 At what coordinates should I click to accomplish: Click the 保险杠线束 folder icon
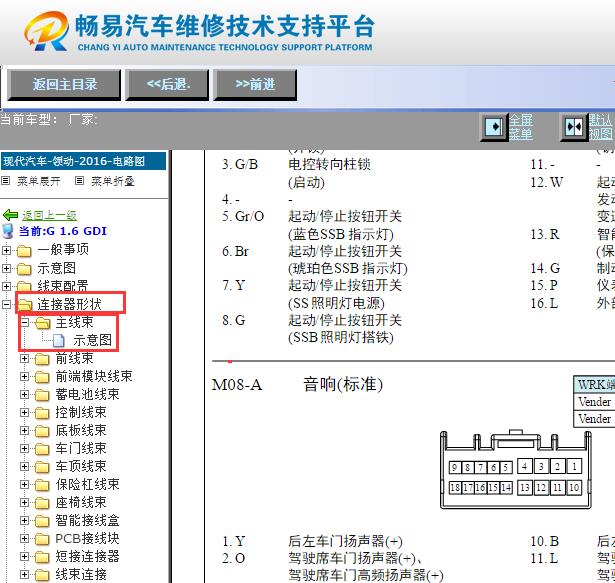(42, 485)
